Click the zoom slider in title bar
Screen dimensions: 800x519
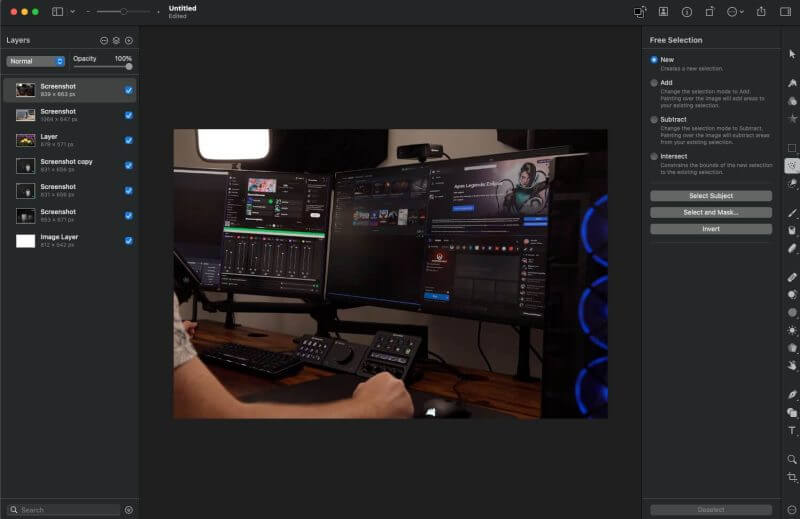pos(123,11)
